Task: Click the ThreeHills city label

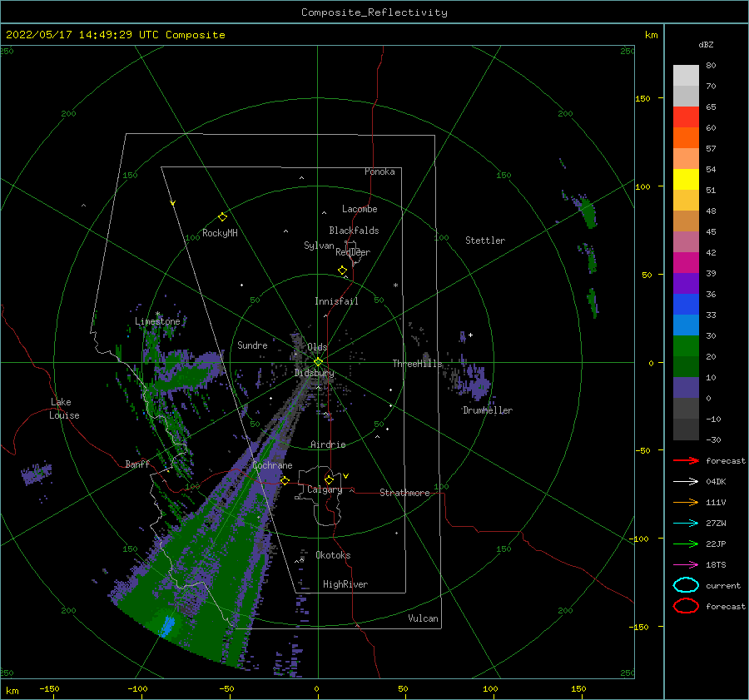Action: [x=418, y=364]
